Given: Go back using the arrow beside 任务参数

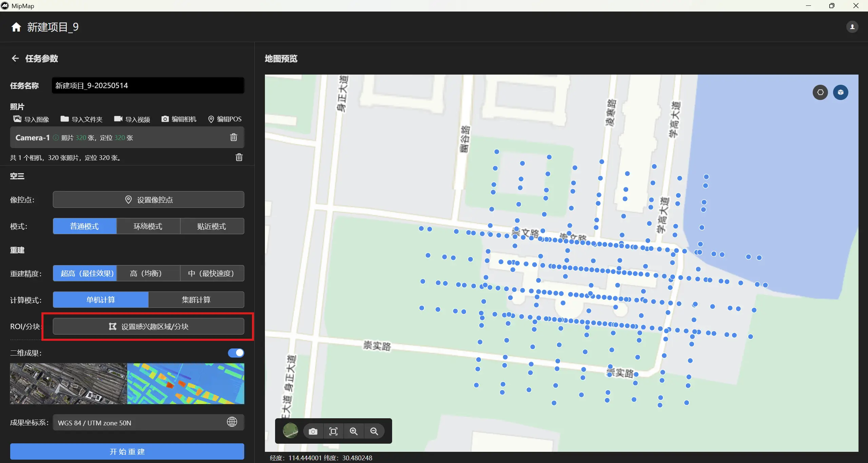Looking at the screenshot, I should pyautogui.click(x=15, y=58).
